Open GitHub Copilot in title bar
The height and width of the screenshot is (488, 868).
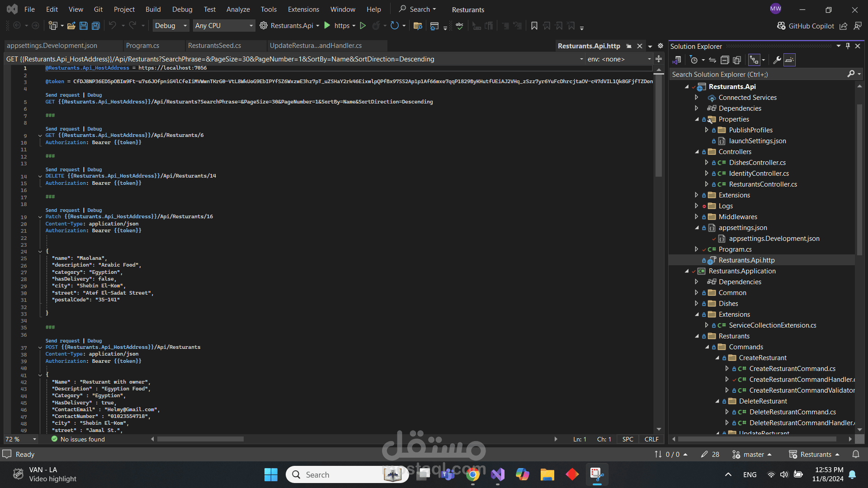[x=806, y=26]
